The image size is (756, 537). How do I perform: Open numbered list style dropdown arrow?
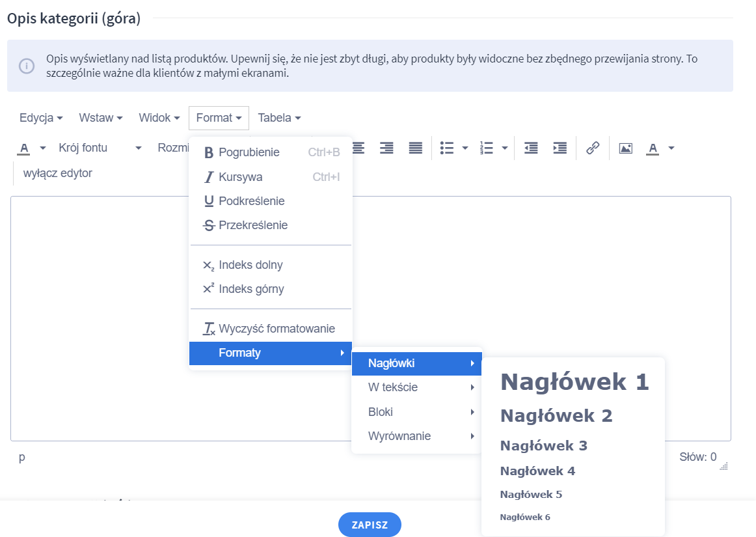click(505, 148)
